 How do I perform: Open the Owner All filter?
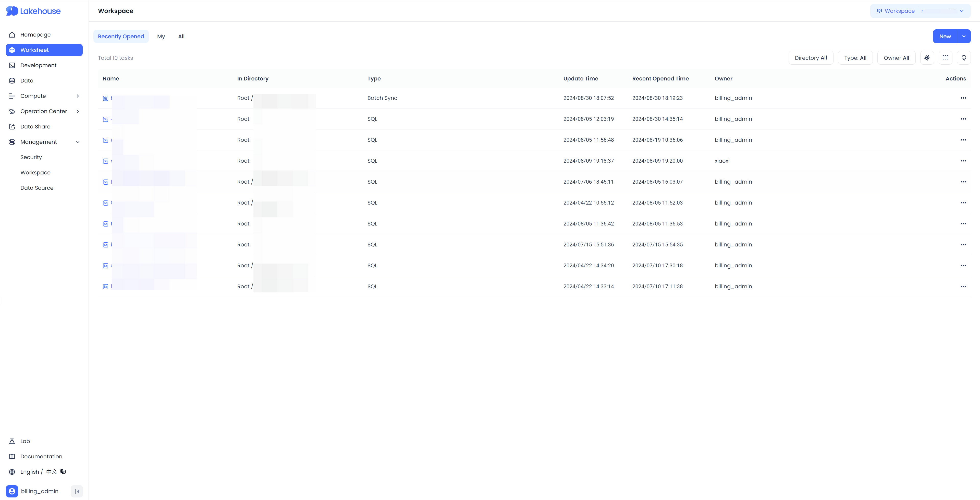[896, 58]
